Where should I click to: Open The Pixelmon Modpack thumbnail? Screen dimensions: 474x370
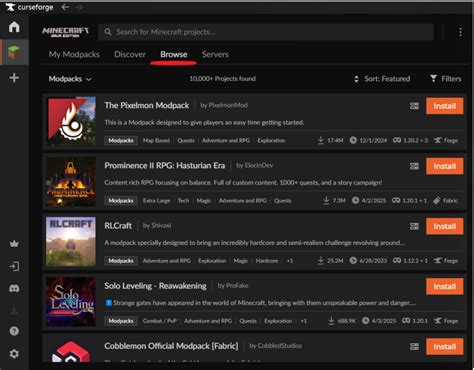[x=71, y=121]
